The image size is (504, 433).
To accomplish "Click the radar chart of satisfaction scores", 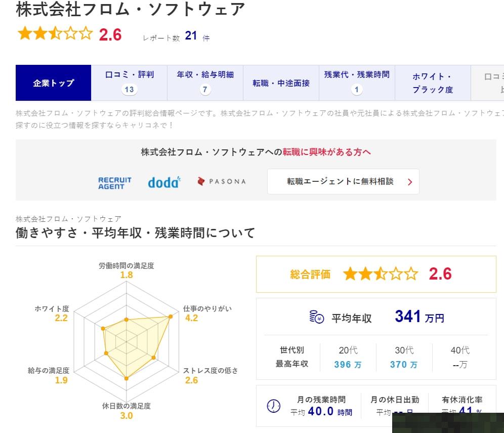I will (127, 341).
